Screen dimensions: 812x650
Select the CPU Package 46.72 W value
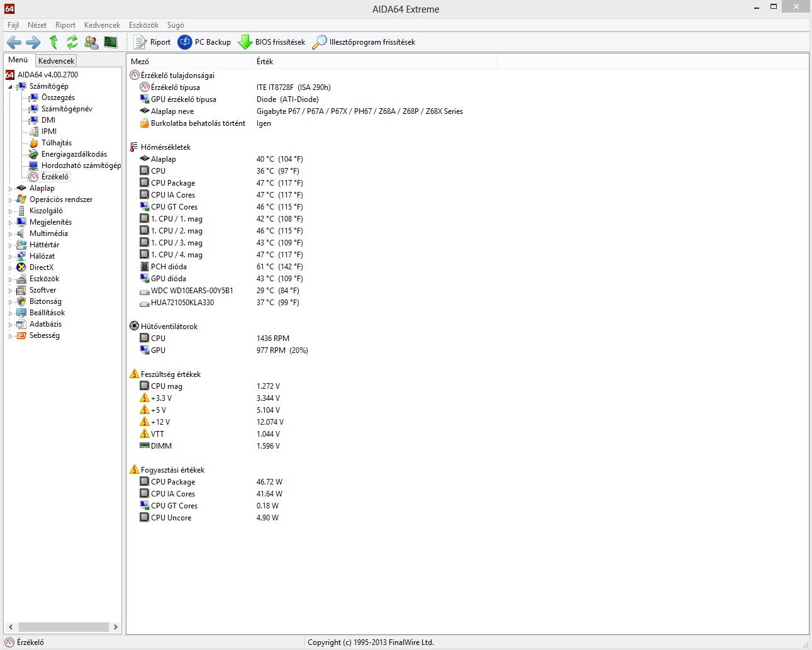tap(269, 482)
